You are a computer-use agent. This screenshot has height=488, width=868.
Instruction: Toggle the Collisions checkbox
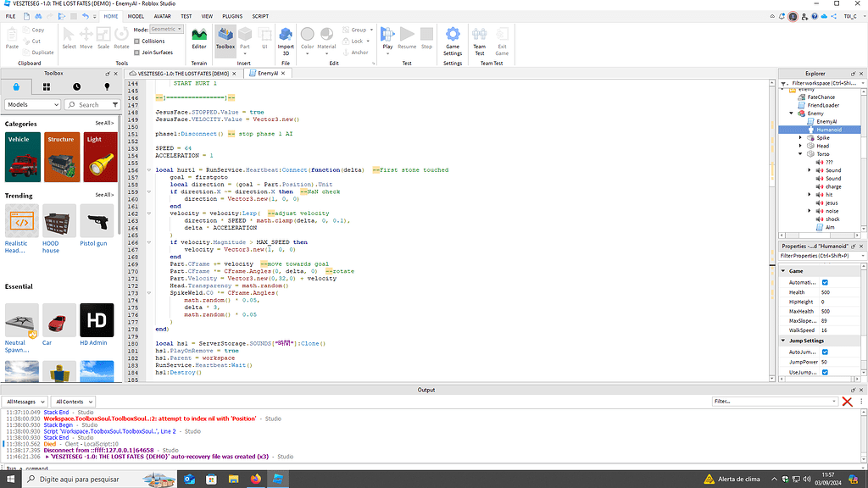tap(136, 41)
